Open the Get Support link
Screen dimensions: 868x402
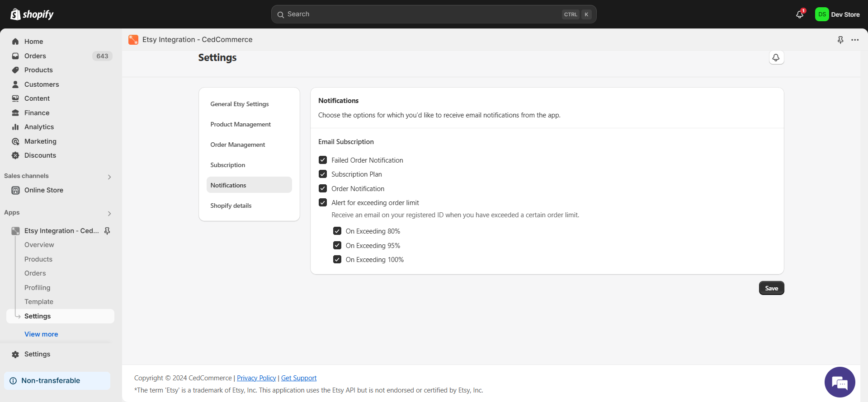[299, 378]
